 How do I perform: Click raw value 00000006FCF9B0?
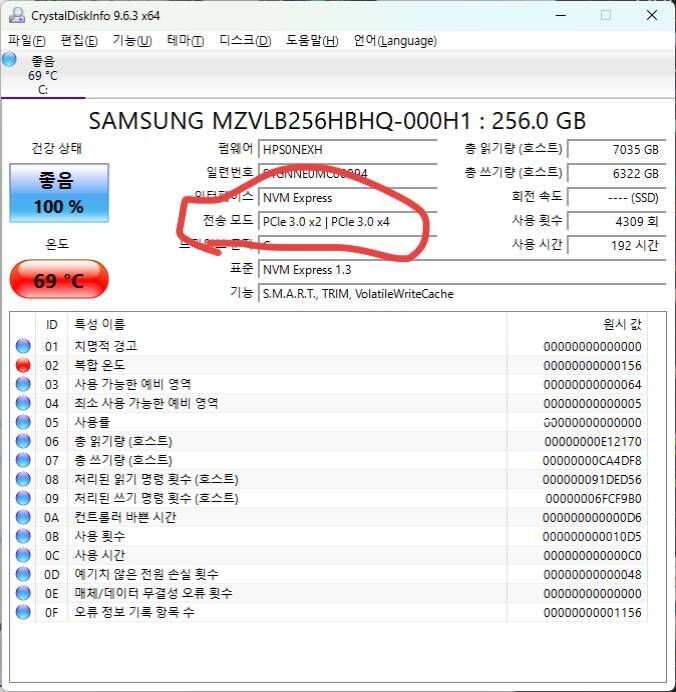tap(593, 498)
